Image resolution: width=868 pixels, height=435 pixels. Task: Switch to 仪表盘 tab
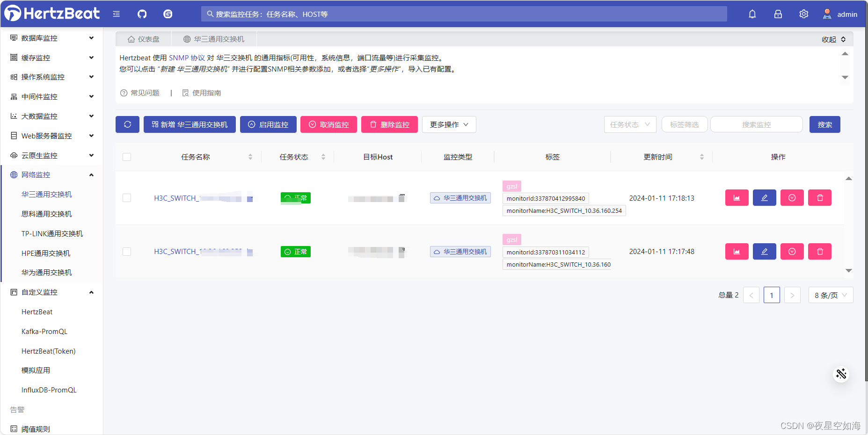144,39
